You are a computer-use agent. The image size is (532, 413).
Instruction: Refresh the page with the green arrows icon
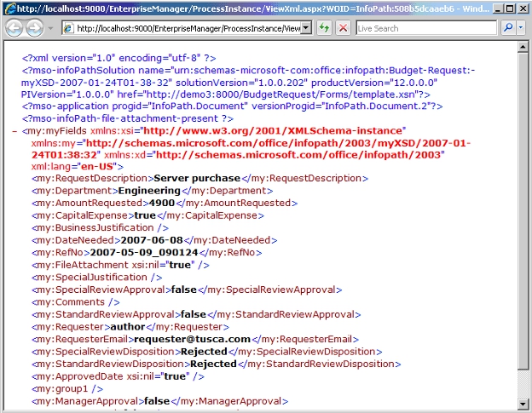(x=325, y=28)
